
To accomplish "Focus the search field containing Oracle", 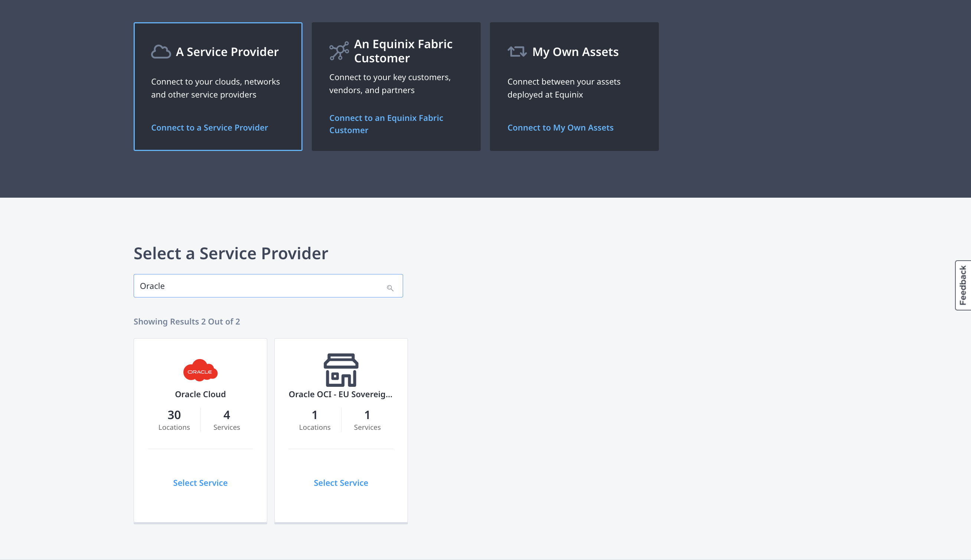I will (x=268, y=286).
